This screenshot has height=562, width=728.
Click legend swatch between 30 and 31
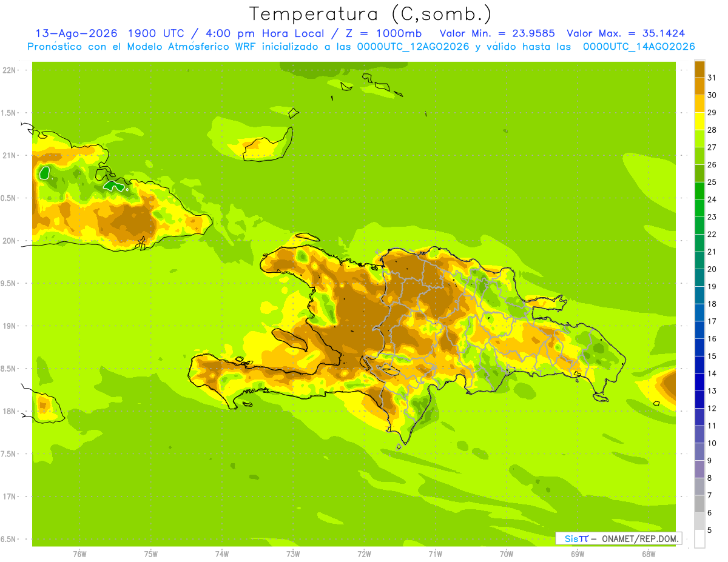coord(699,86)
